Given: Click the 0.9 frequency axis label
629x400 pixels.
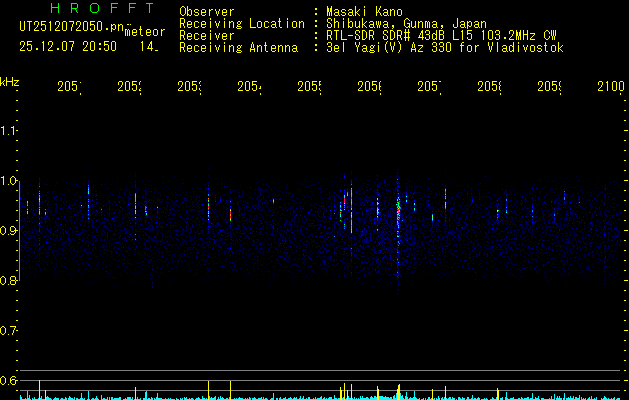Looking at the screenshot, I should point(8,231).
